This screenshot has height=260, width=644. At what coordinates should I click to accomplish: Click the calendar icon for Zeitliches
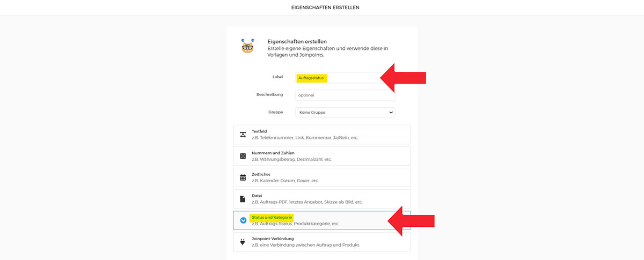(x=243, y=177)
